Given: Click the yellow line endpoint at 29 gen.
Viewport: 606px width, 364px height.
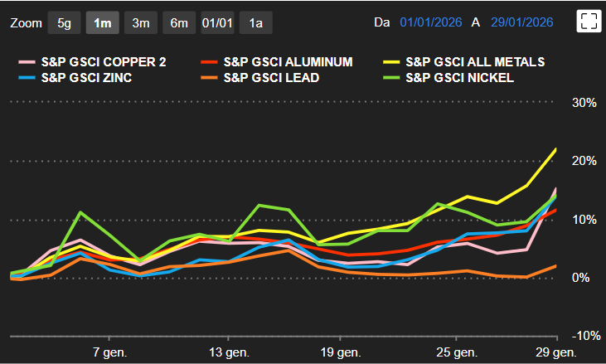Looking at the screenshot, I should 555,149.
